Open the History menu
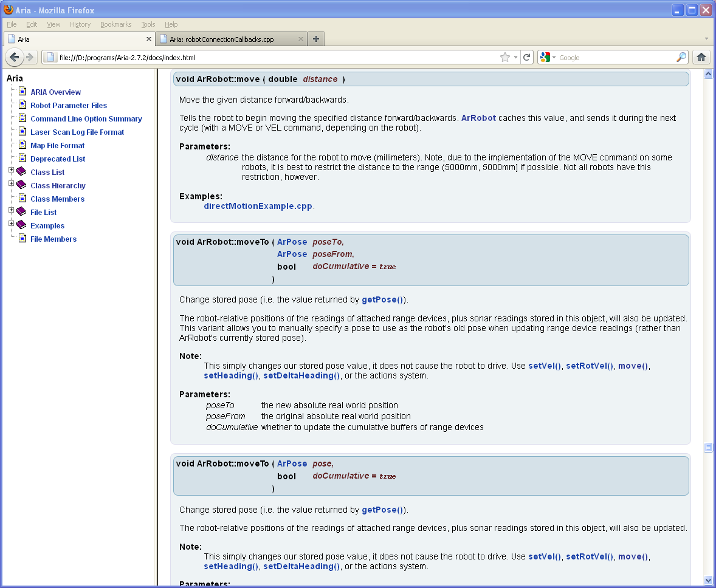Screen dimensions: 716x588 point(80,24)
